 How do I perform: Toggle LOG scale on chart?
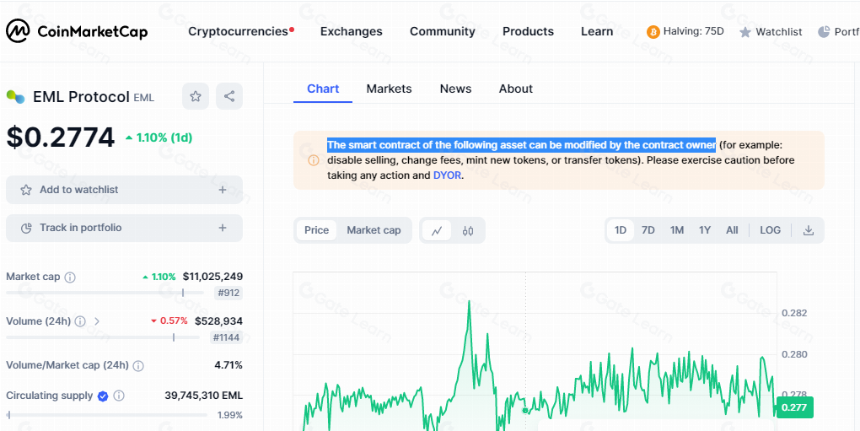pos(770,230)
